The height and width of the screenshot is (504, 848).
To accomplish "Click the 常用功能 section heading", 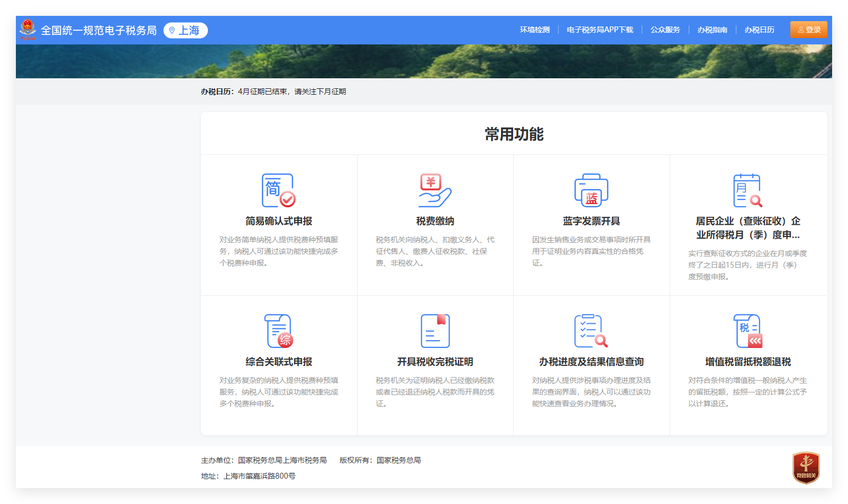I will (514, 134).
